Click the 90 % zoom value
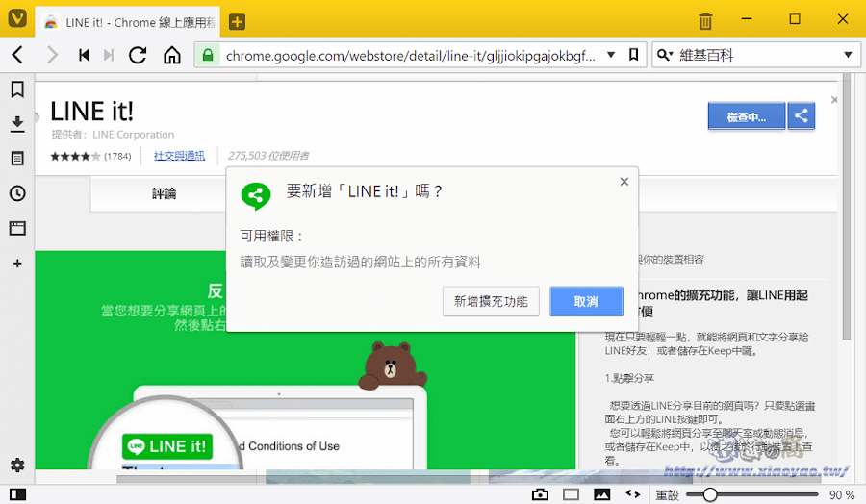This screenshot has height=504, width=866. [842, 495]
